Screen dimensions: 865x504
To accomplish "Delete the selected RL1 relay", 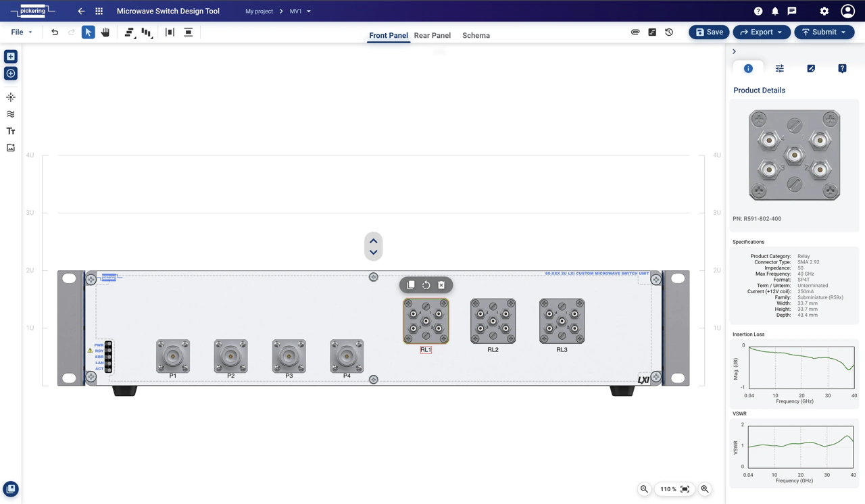I will click(441, 285).
